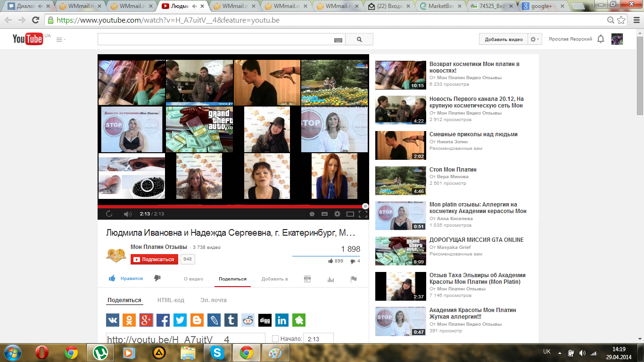644x362 pixels.
Task: Enter fullscreen with the player icon
Action: [363, 214]
